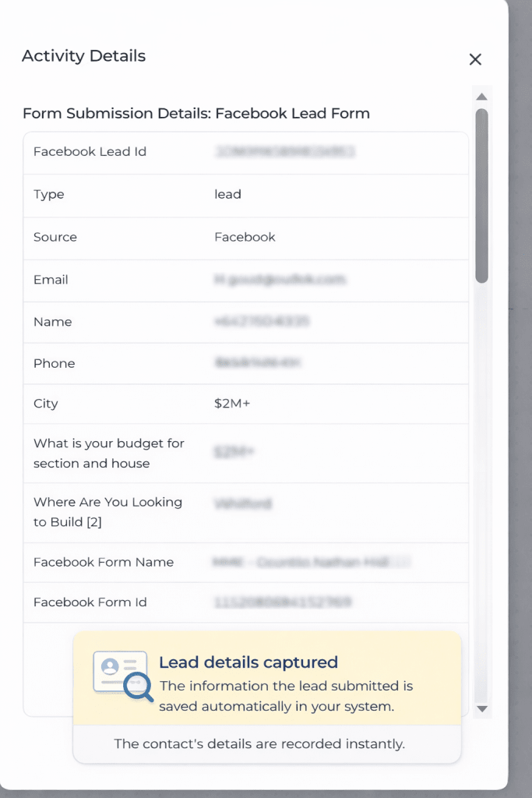Image resolution: width=532 pixels, height=798 pixels.
Task: Click the Facebook Form Name label
Action: pos(103,562)
